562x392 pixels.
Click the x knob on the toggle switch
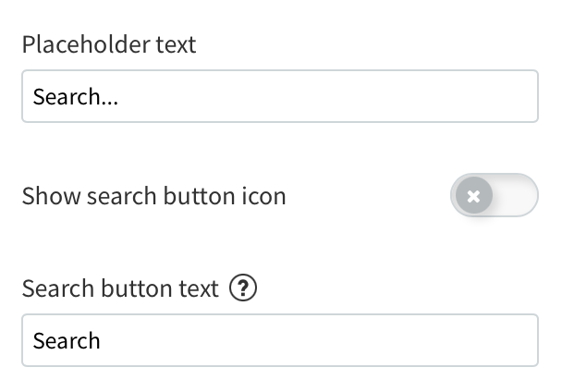[473, 196]
